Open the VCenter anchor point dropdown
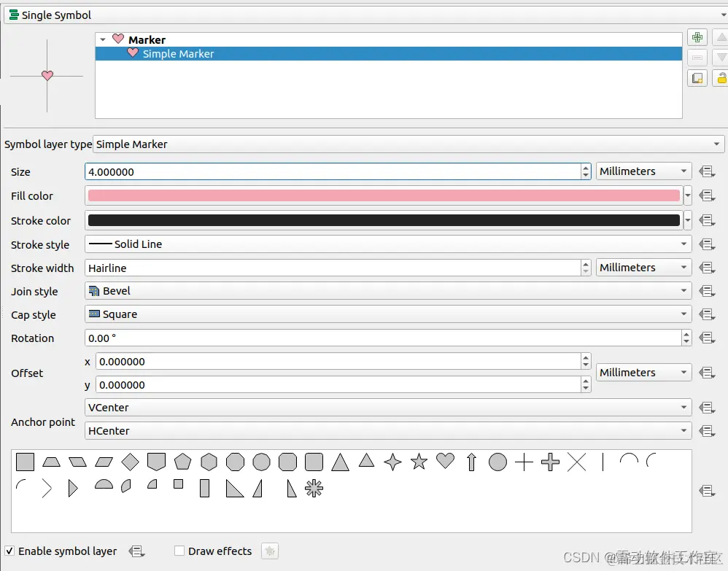728x571 pixels. pos(388,408)
